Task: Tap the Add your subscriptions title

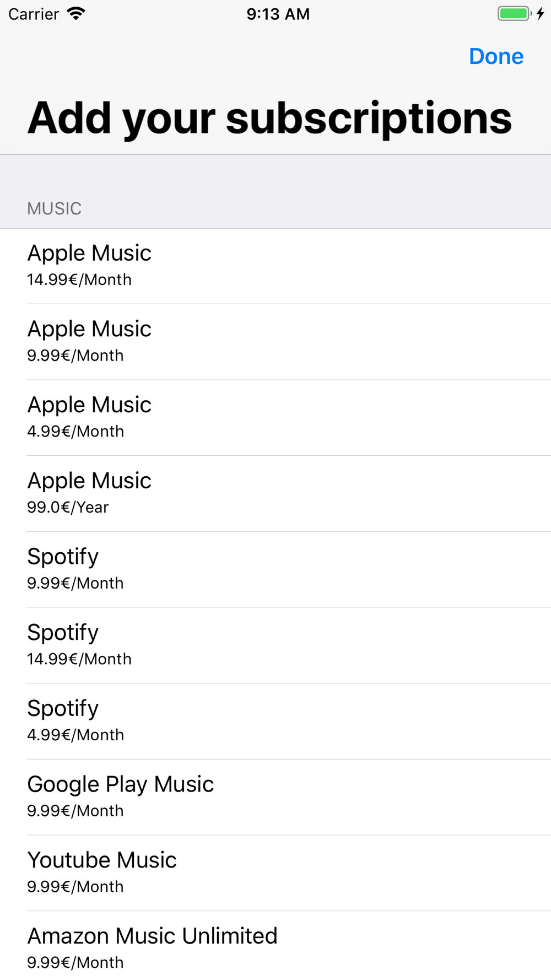Action: pyautogui.click(x=269, y=118)
